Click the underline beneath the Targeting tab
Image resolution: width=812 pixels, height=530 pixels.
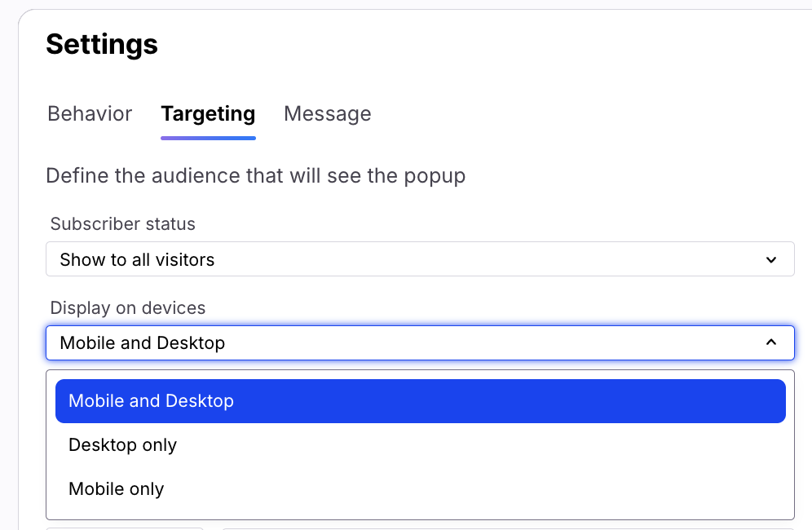click(x=208, y=138)
